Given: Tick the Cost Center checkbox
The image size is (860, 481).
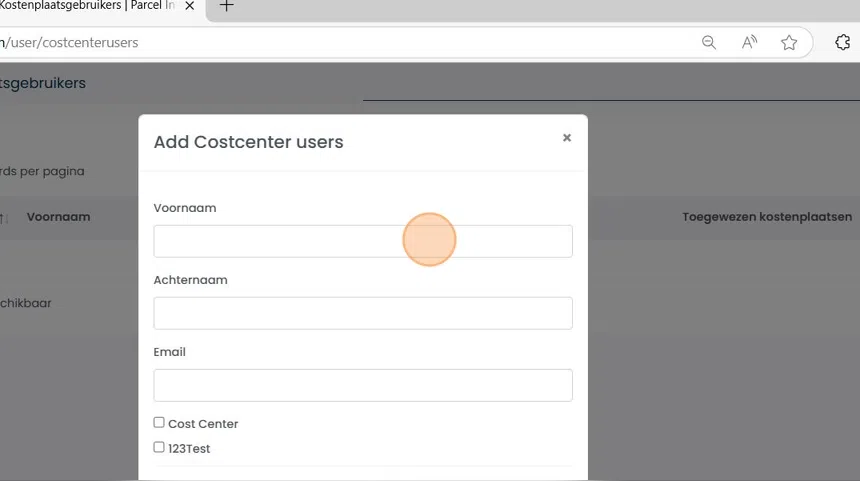Looking at the screenshot, I should [x=159, y=423].
